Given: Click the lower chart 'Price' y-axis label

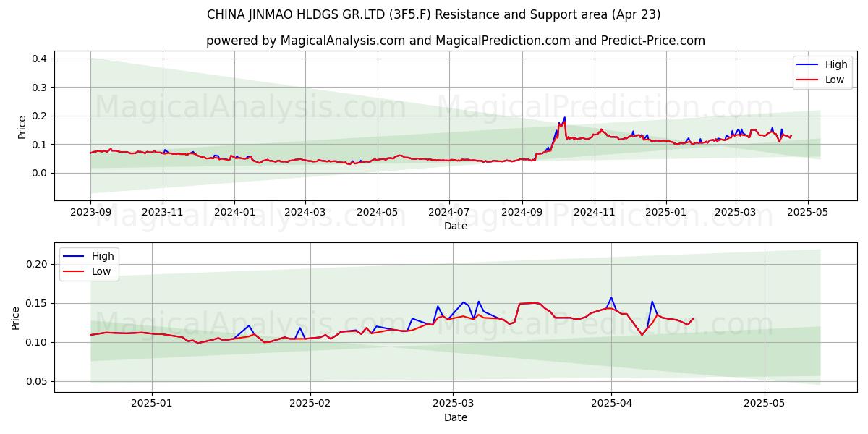Looking at the screenshot, I should tap(16, 318).
